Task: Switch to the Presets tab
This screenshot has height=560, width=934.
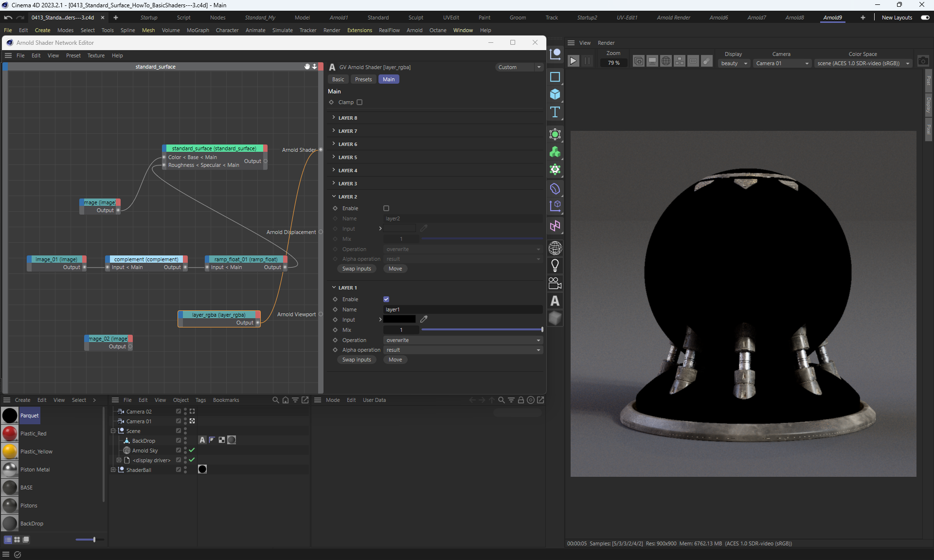Action: [363, 79]
